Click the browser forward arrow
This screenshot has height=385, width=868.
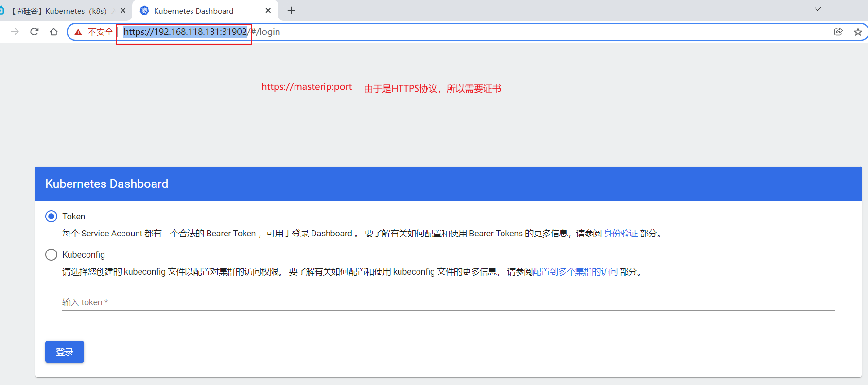click(15, 32)
